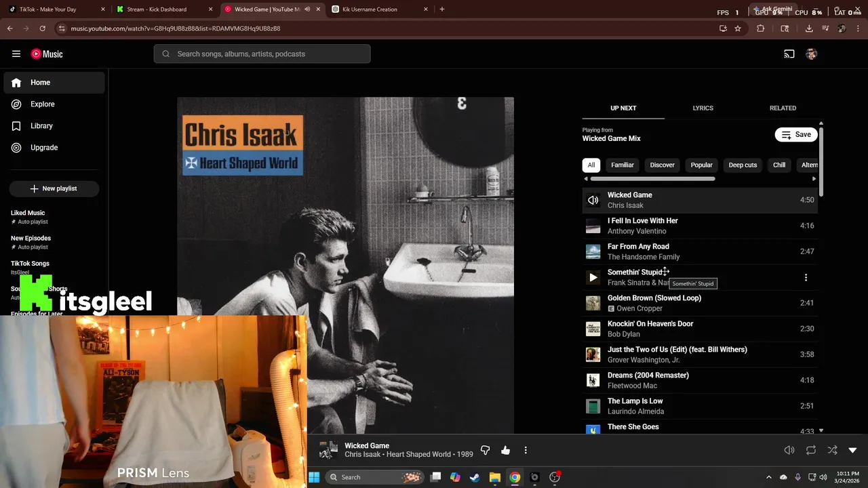Open Library in sidebar
Screen dimensions: 868x488
[x=54, y=126]
